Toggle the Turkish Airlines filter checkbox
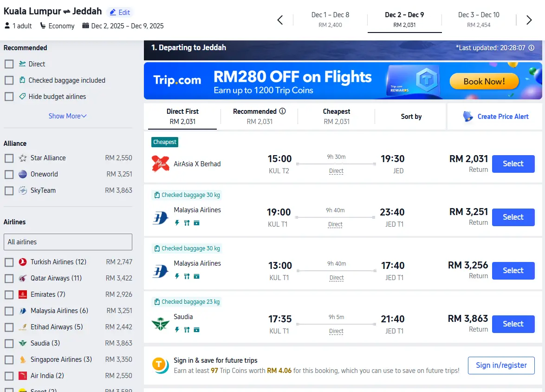The image size is (545, 392). tap(9, 262)
